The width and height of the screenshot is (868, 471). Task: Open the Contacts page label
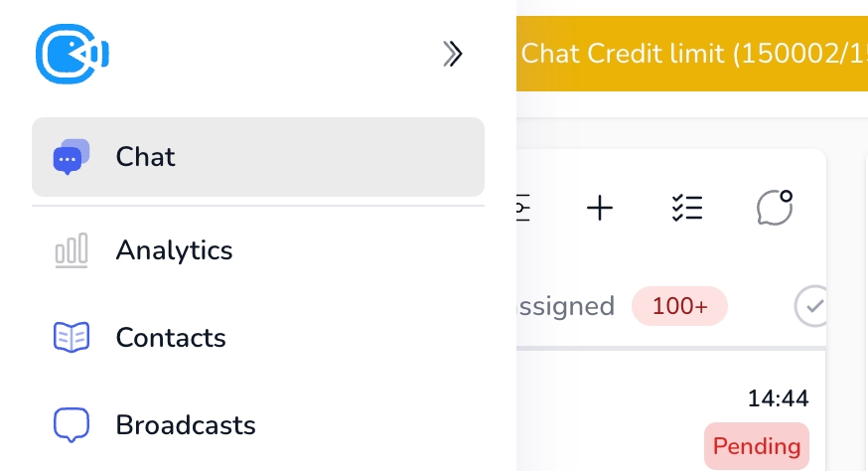171,338
